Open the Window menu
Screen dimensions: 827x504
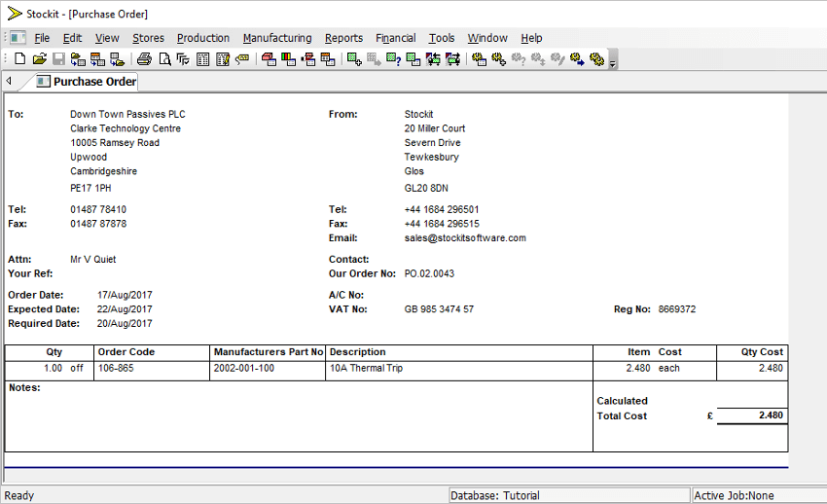coord(487,38)
